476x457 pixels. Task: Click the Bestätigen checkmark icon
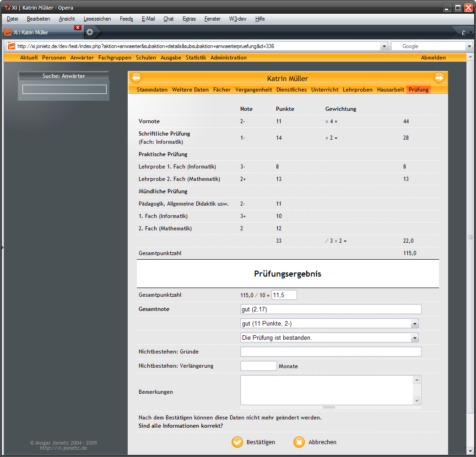tap(237, 442)
